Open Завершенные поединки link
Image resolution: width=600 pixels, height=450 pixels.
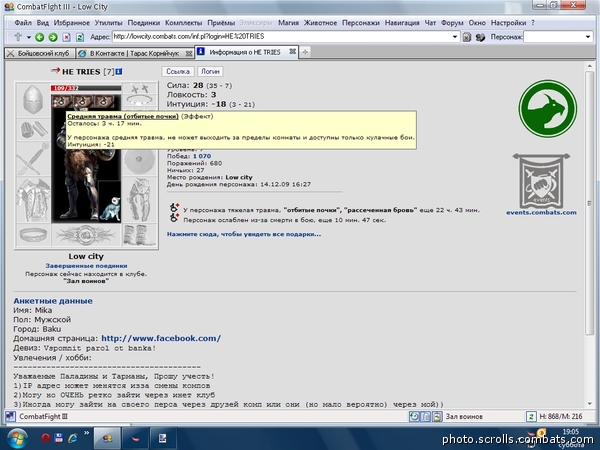point(86,266)
